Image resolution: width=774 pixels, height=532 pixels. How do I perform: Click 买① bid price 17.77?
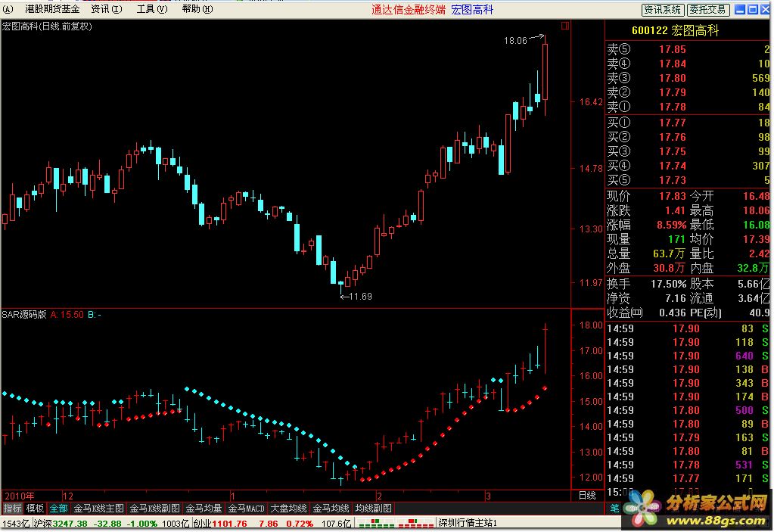tap(673, 123)
